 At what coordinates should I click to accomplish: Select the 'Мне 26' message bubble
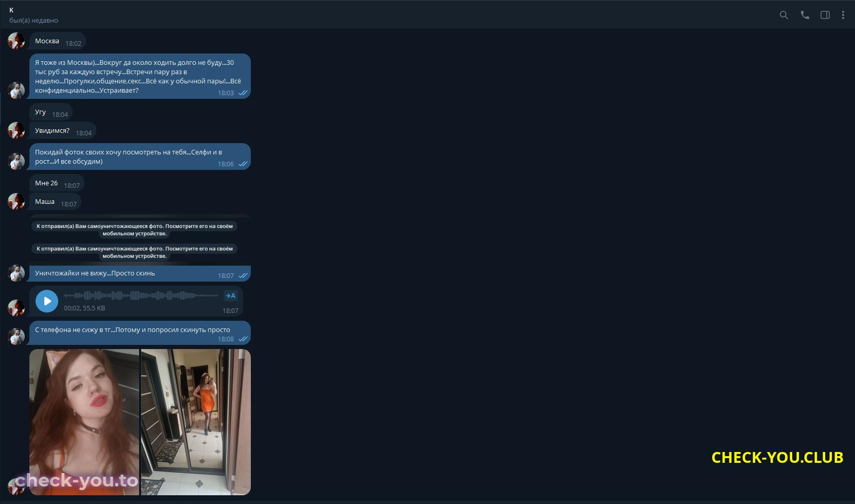[57, 183]
